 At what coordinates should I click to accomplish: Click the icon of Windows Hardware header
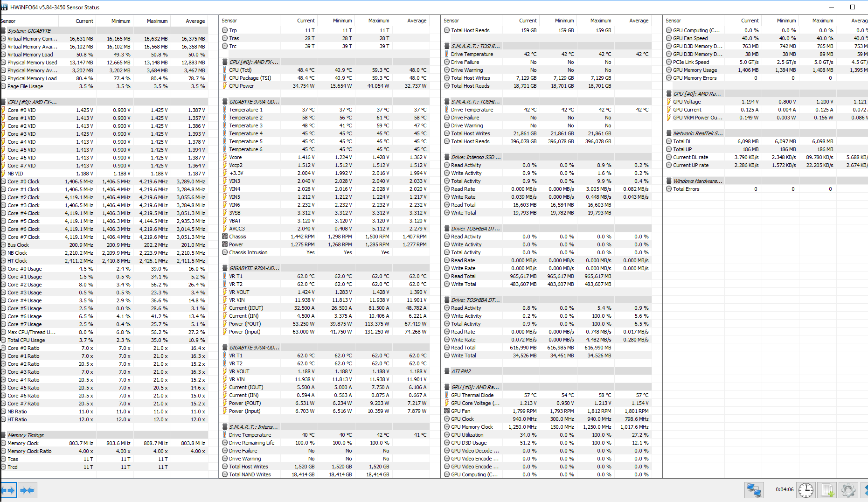(668, 181)
